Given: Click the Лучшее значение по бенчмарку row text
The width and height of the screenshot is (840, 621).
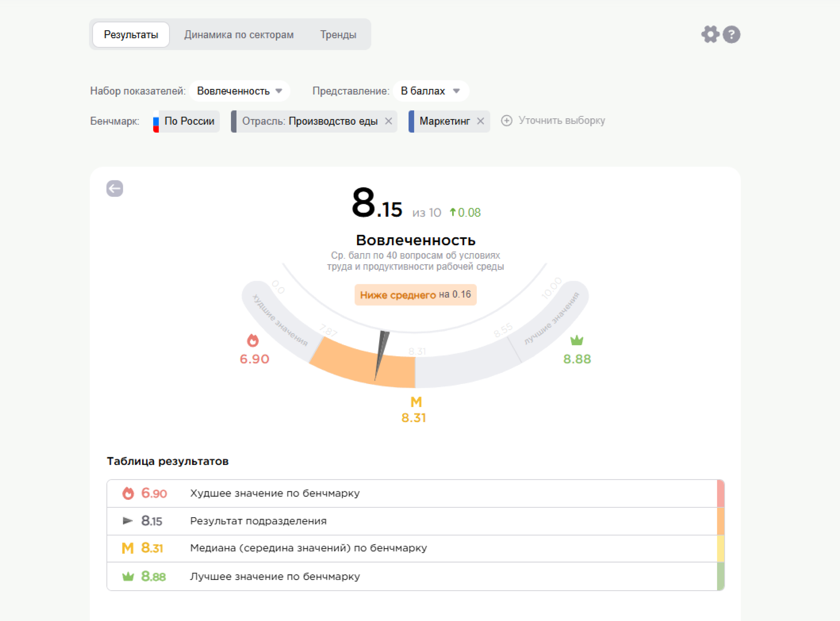Looking at the screenshot, I should point(275,576).
